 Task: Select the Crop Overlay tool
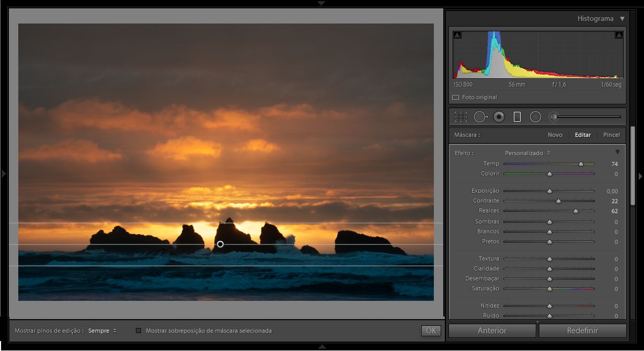coord(461,117)
